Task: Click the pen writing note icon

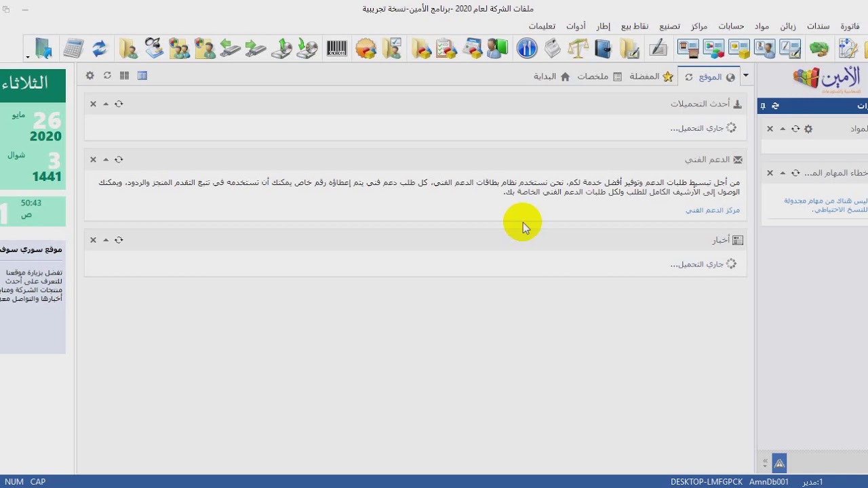Action: (x=657, y=49)
